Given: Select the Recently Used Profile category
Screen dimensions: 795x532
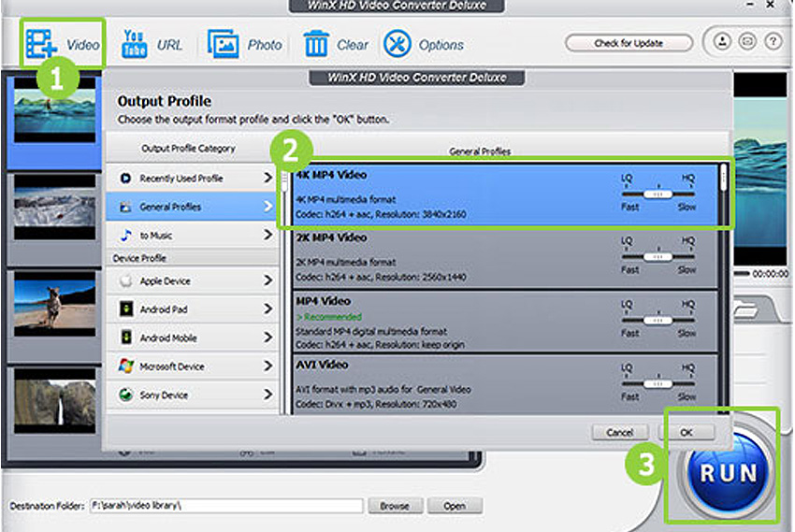Looking at the screenshot, I should 192,178.
